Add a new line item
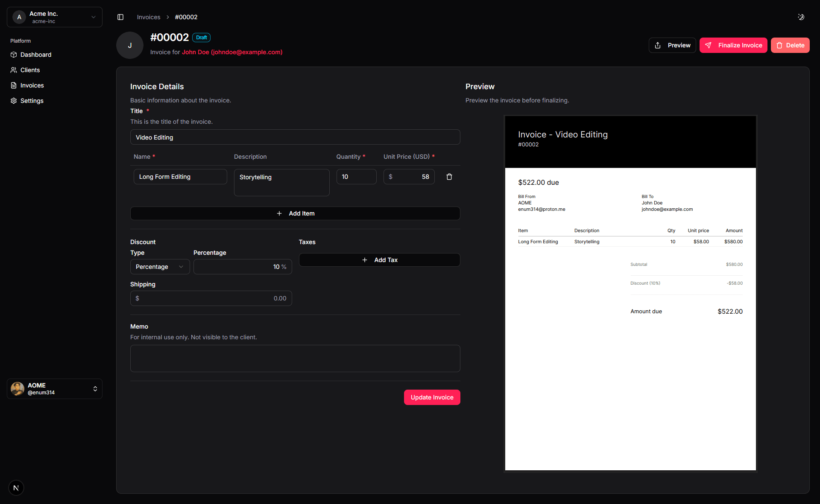820x504 pixels. coord(295,213)
